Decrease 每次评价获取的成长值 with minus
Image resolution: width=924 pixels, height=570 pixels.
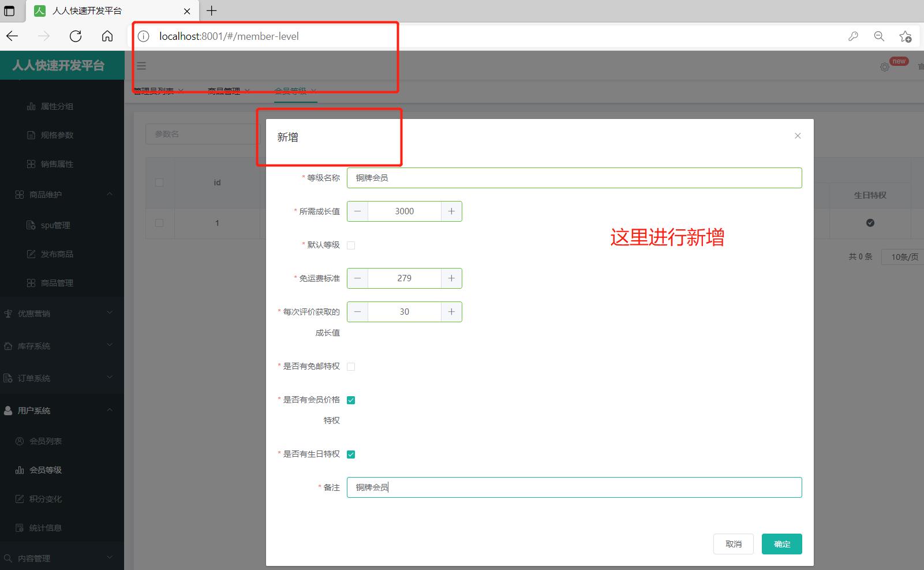(x=358, y=312)
